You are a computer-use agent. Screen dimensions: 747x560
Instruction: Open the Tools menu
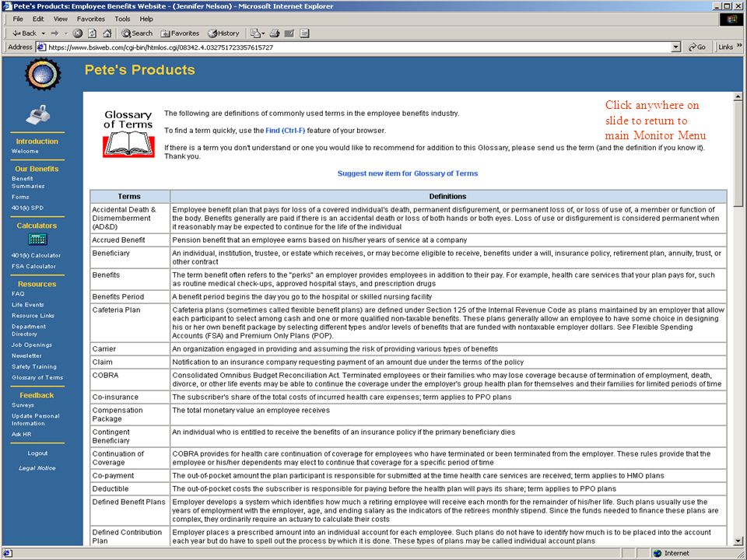tap(122, 19)
